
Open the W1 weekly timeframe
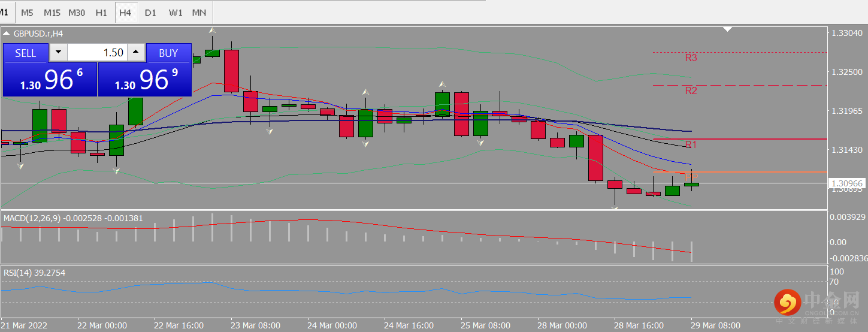176,12
